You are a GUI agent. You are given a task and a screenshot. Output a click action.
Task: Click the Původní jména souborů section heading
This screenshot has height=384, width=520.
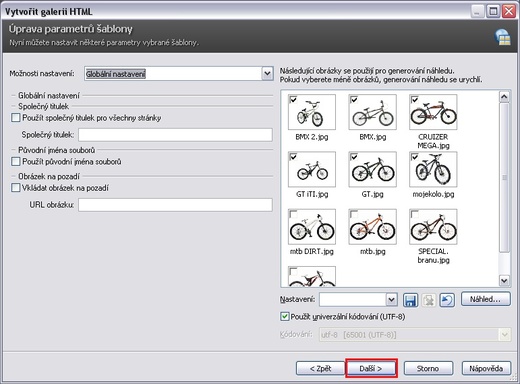tap(57, 150)
